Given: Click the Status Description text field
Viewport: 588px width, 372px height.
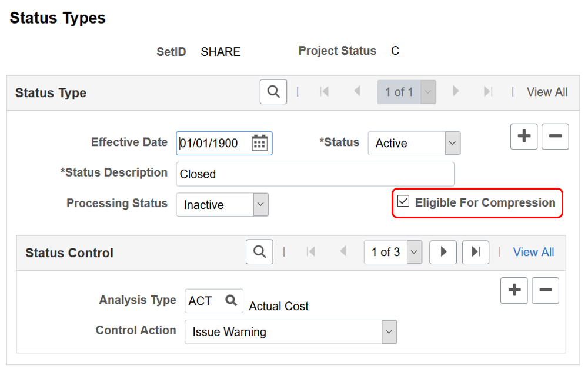Looking at the screenshot, I should (x=315, y=174).
